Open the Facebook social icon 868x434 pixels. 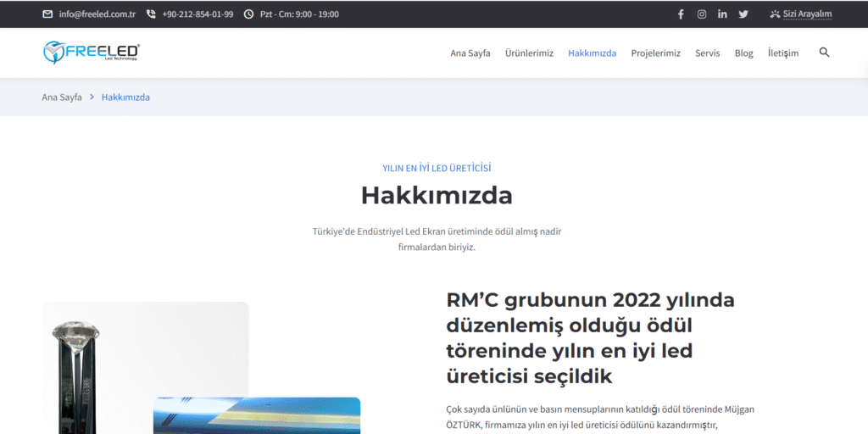(681, 14)
